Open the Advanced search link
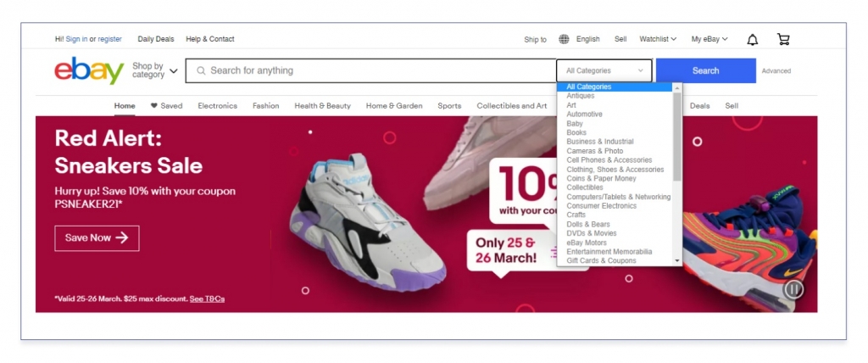 point(776,71)
